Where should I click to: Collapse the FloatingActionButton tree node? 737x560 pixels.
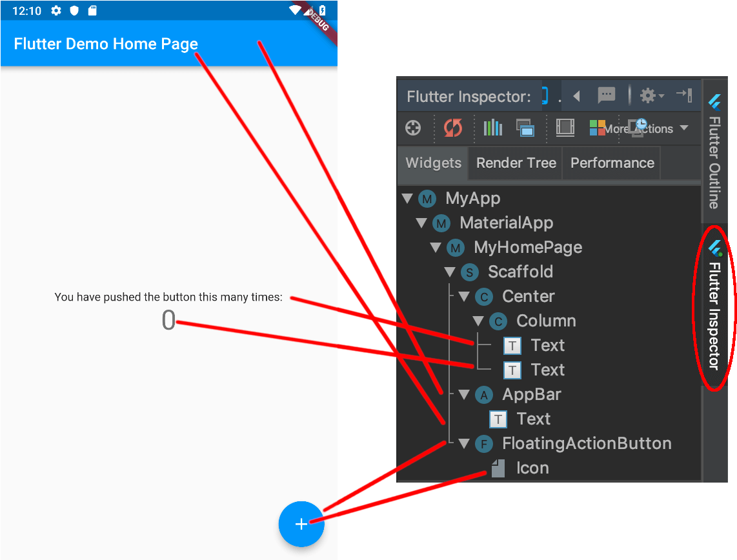click(x=464, y=443)
